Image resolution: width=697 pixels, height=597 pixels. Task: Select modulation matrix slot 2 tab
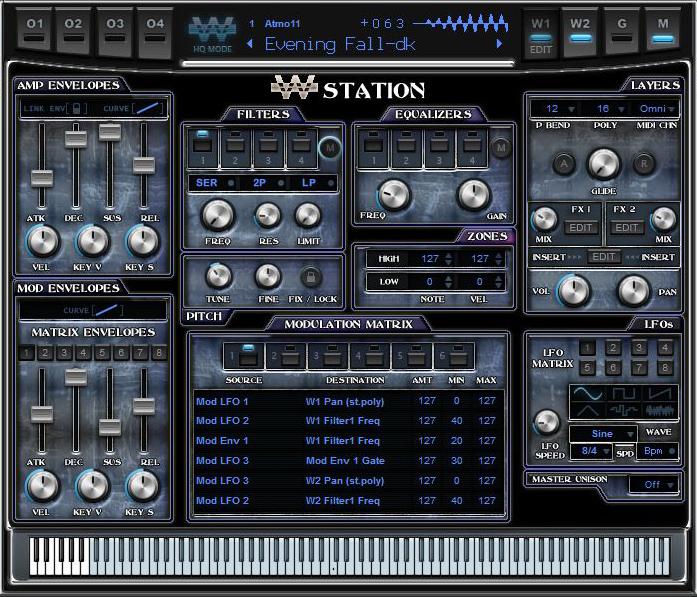pyautogui.click(x=285, y=356)
